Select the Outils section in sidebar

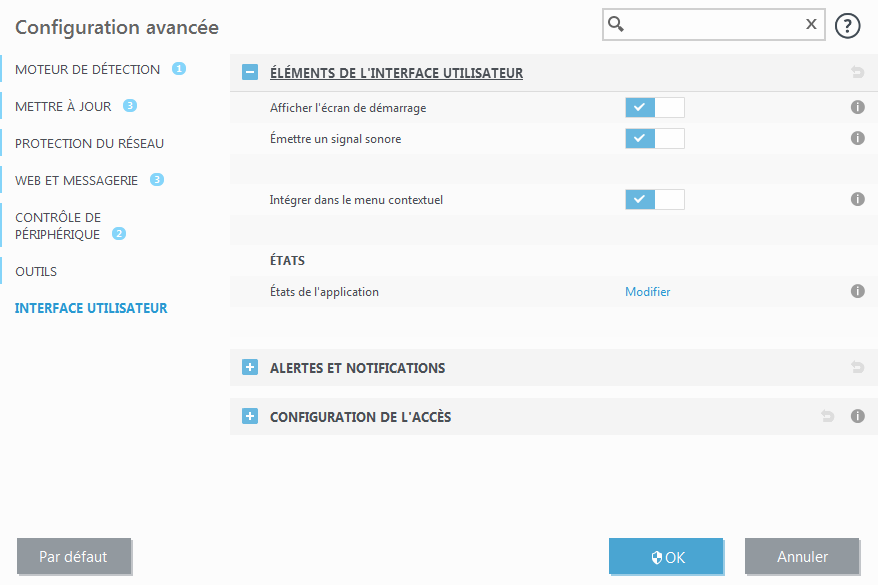tap(34, 271)
